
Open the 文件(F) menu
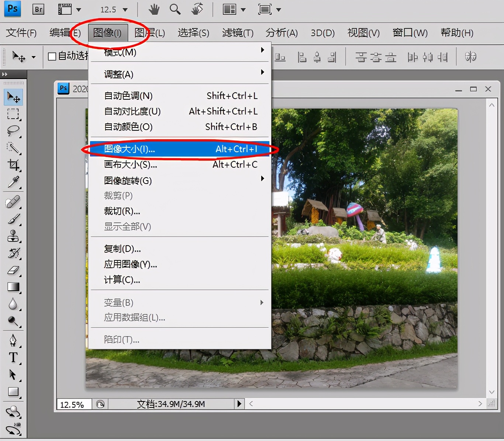coord(21,33)
